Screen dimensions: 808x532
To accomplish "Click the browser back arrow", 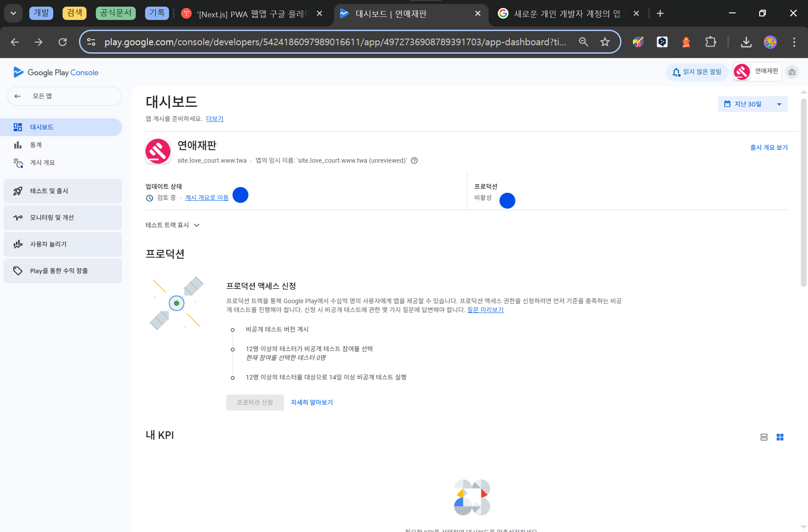I will click(15, 42).
